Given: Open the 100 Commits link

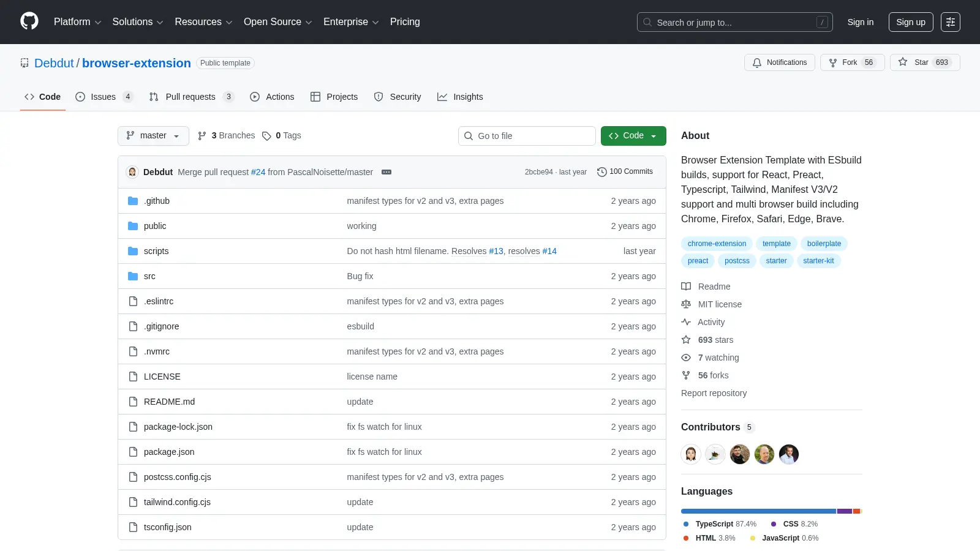Looking at the screenshot, I should pos(625,172).
